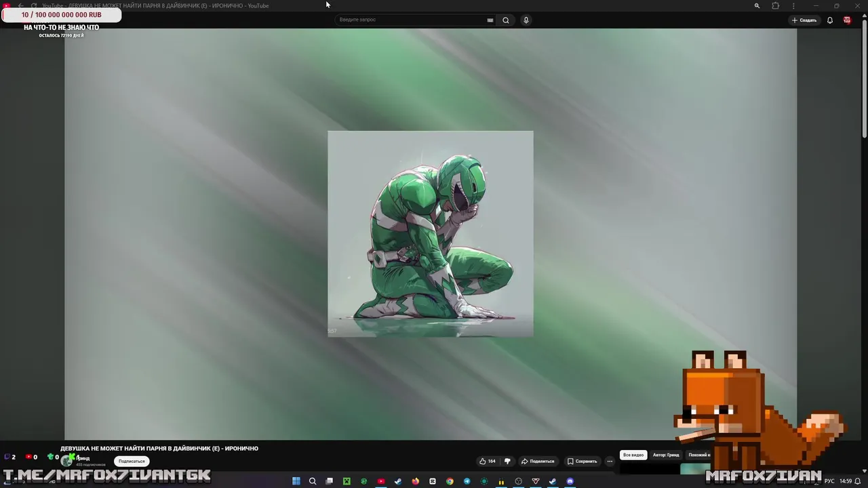Open the account avatar menu

point(847,20)
